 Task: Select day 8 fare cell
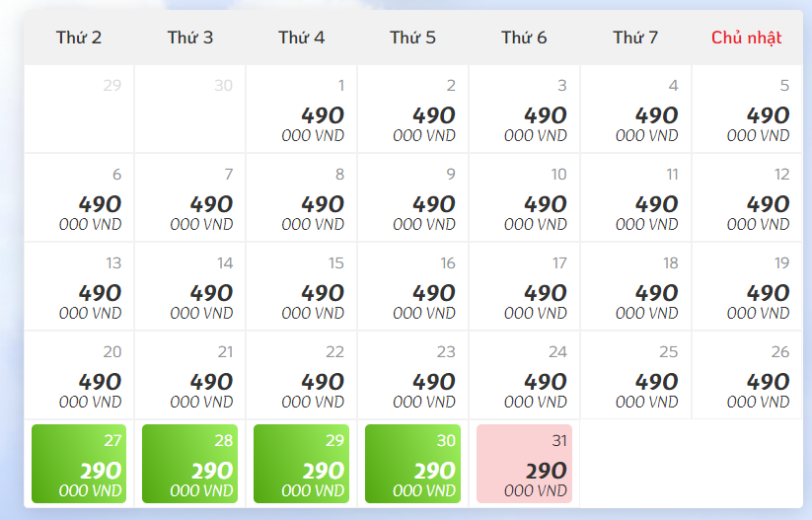[x=301, y=198]
